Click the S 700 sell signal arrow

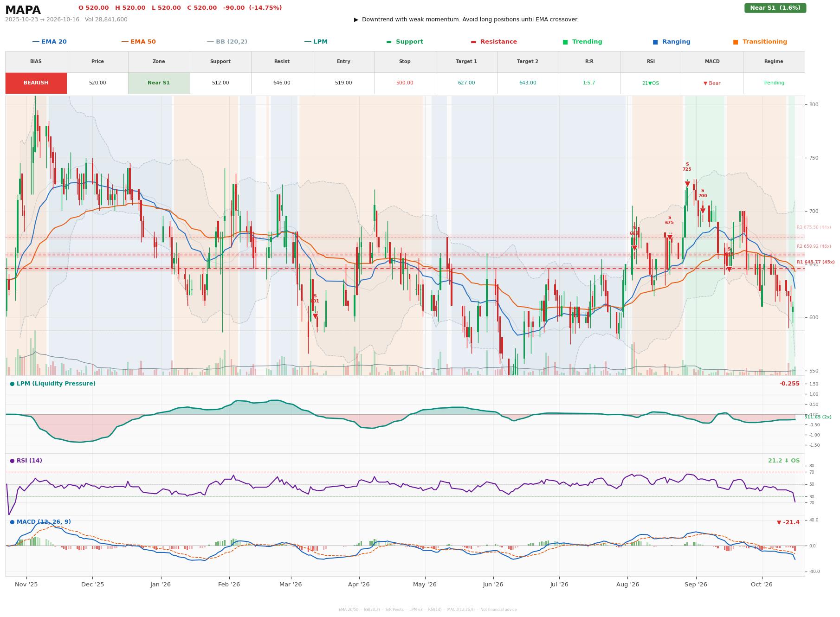coord(703,211)
